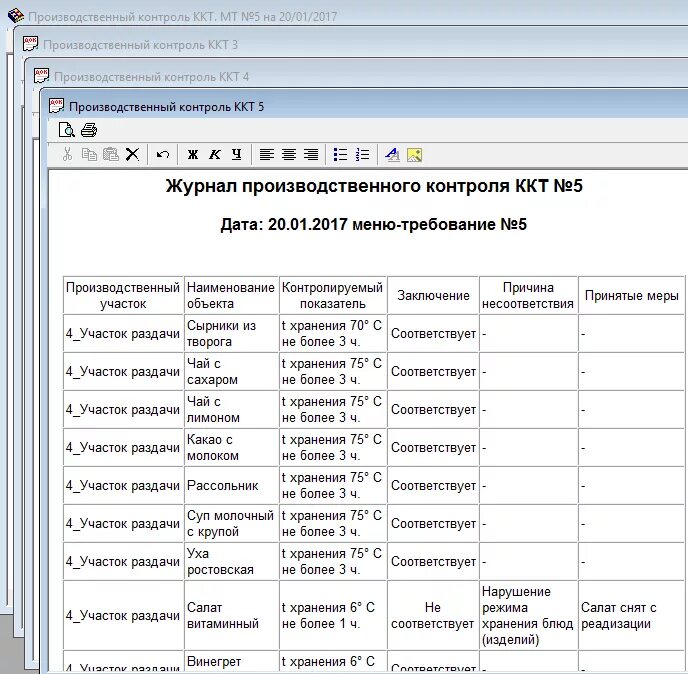Click the Copy icon
Image resolution: width=688 pixels, height=674 pixels.
tap(89, 154)
